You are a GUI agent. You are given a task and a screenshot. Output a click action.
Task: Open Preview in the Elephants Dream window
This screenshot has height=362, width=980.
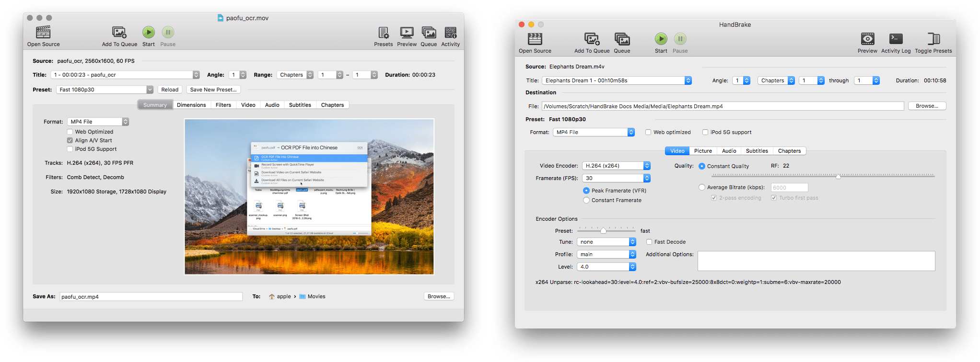(867, 39)
